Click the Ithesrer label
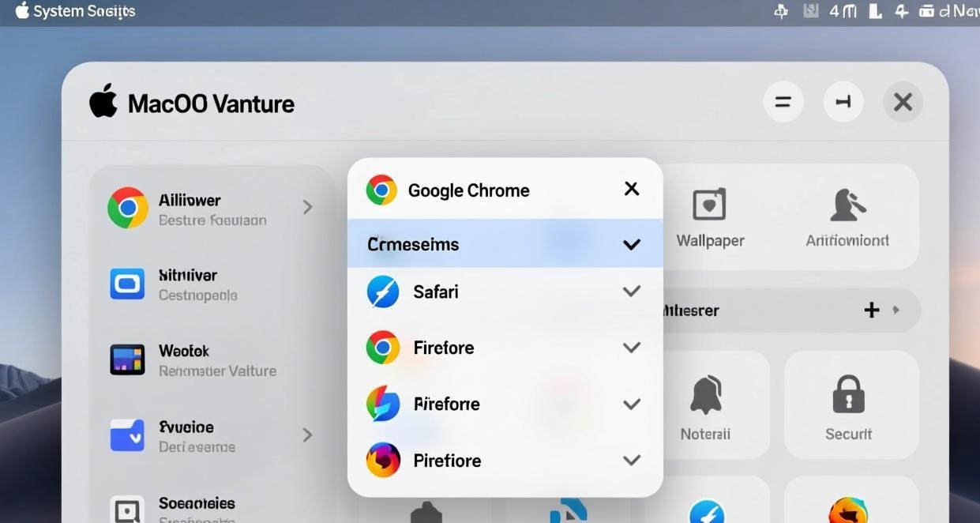980x523 pixels. [691, 310]
